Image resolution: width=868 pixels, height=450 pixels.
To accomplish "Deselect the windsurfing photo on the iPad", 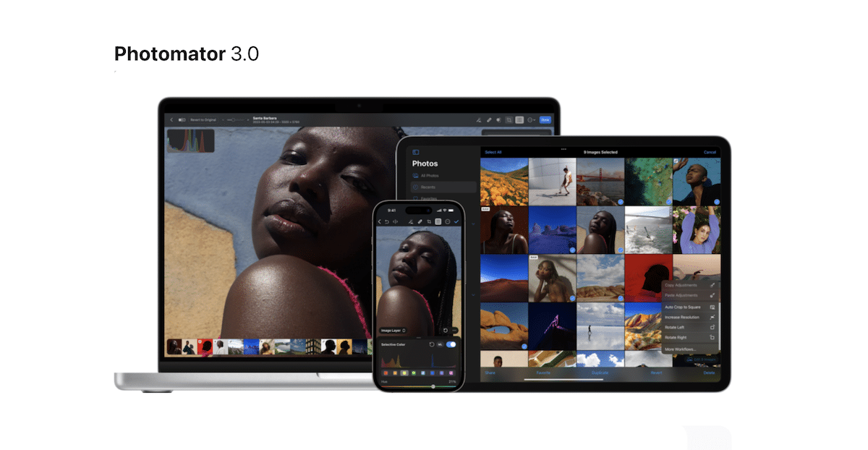I will point(648,229).
